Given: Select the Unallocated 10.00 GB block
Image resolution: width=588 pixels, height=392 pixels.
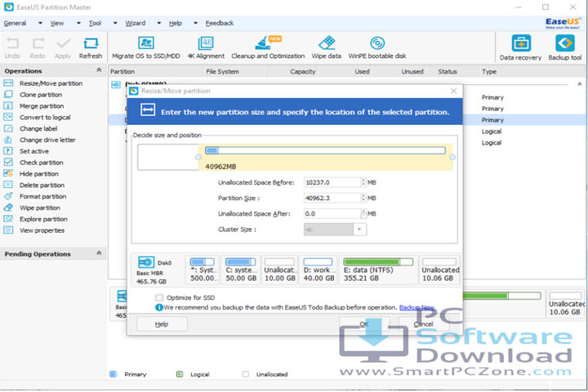Looking at the screenshot, I should pos(280,270).
